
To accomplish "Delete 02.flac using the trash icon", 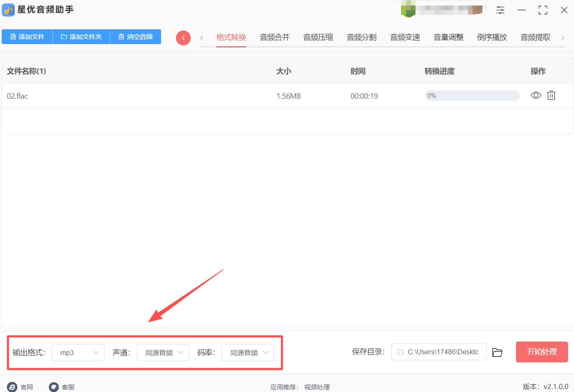I will pos(551,95).
